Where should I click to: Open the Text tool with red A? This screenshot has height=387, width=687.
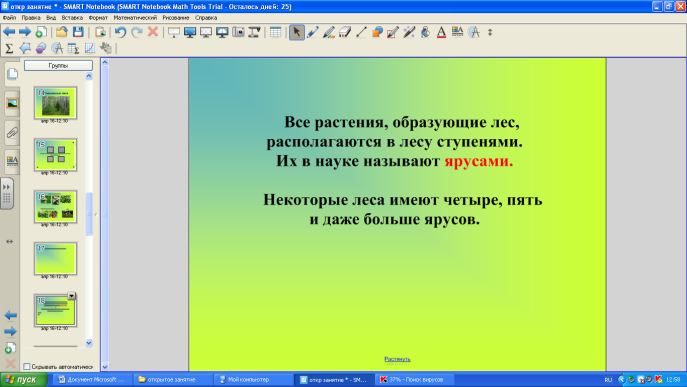[442, 32]
